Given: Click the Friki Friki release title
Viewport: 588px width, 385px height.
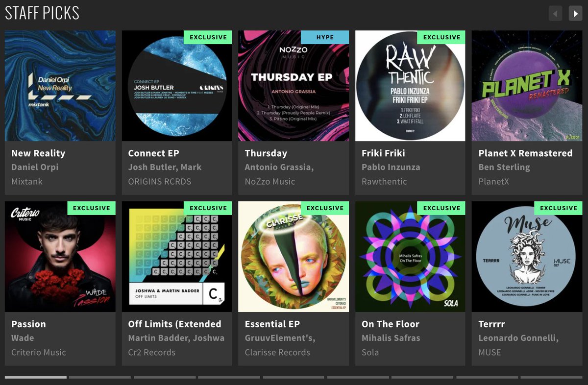Looking at the screenshot, I should (x=383, y=153).
